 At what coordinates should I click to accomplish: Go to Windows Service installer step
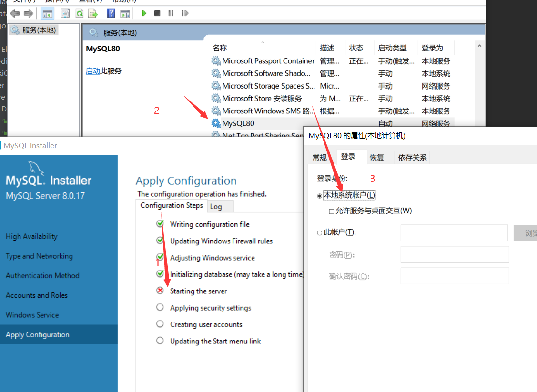tap(32, 315)
